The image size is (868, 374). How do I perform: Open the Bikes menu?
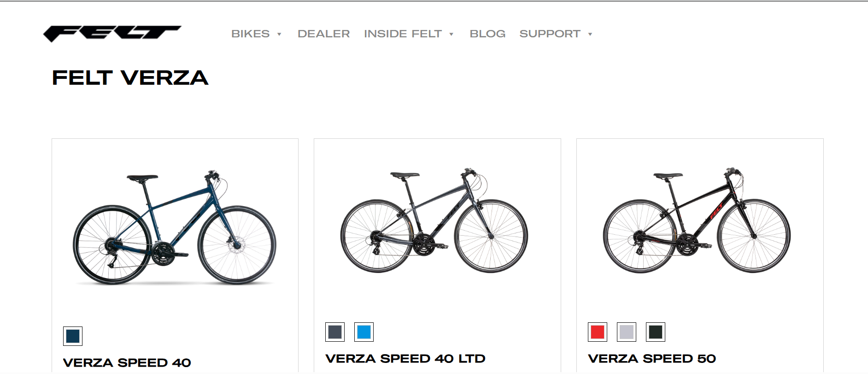[251, 34]
